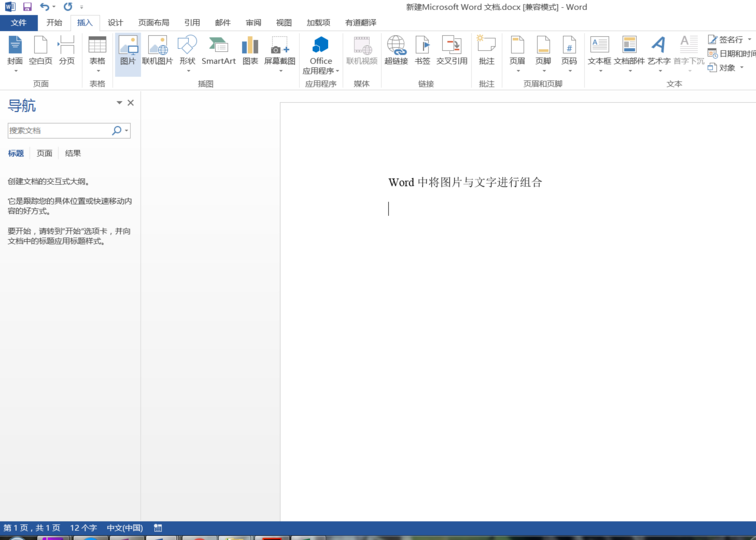The image size is (756, 540).
Task: Switch to the Mailings (邮件) tab
Action: 222,23
